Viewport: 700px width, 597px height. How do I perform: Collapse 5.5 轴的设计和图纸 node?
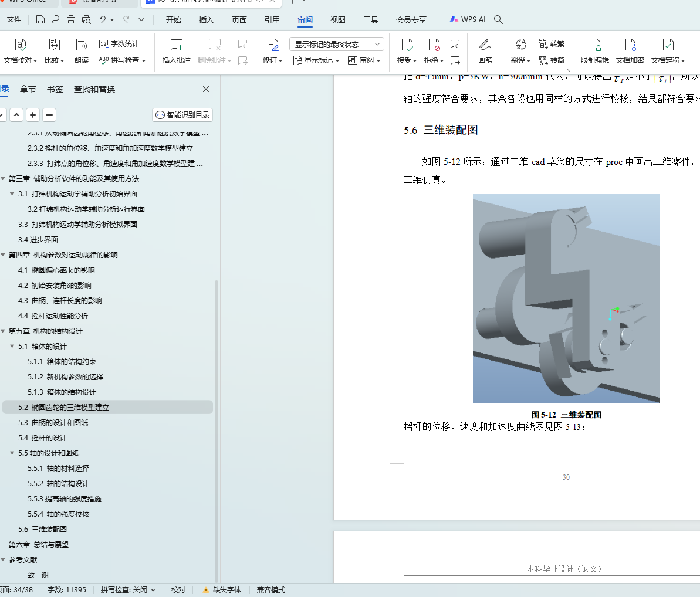coord(12,453)
